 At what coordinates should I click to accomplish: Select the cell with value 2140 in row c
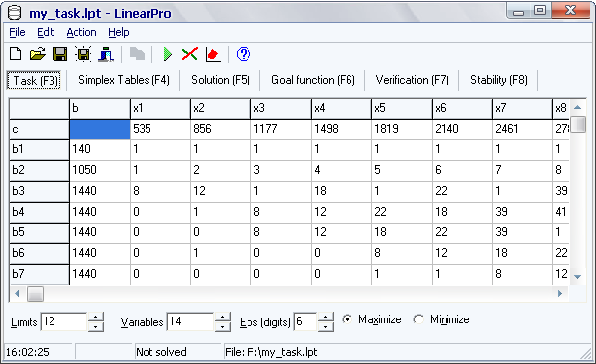[462, 129]
